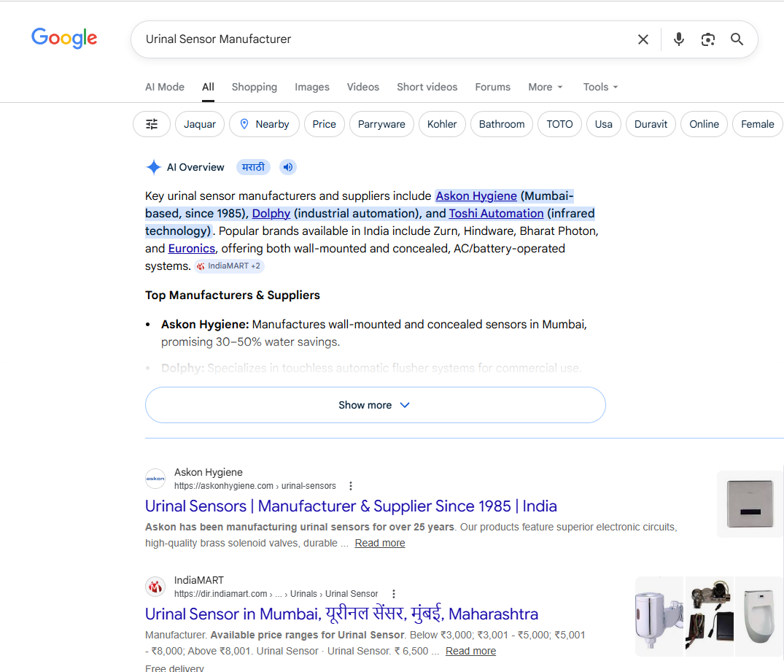
Task: Select the Usa filter chip
Action: (604, 124)
